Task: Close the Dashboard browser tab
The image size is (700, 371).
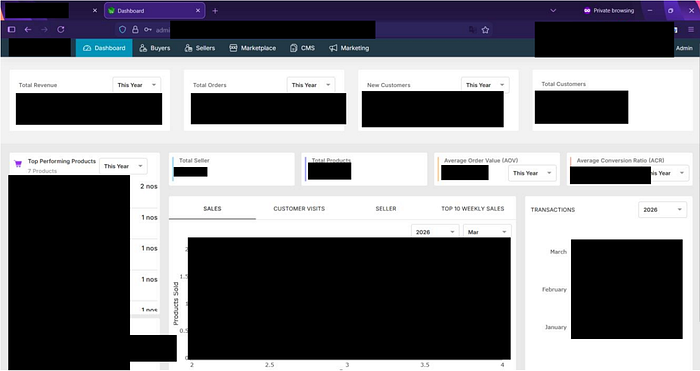Action: 198,11
